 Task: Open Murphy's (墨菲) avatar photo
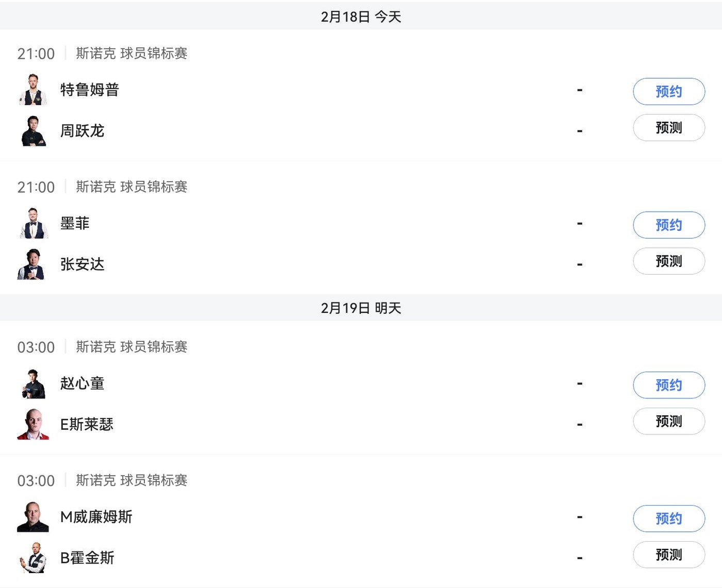click(34, 224)
